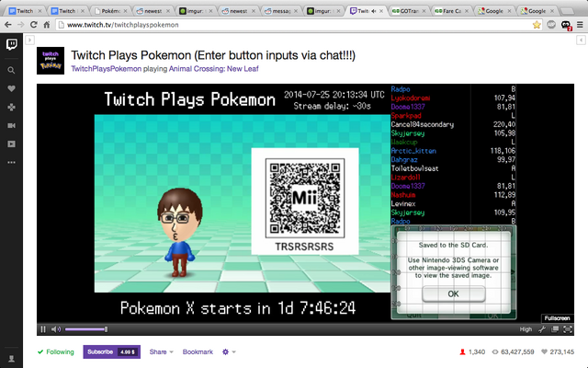The width and height of the screenshot is (588, 368).
Task: Click the TwitchPlaysPokemon channel avatar
Action: [x=51, y=61]
